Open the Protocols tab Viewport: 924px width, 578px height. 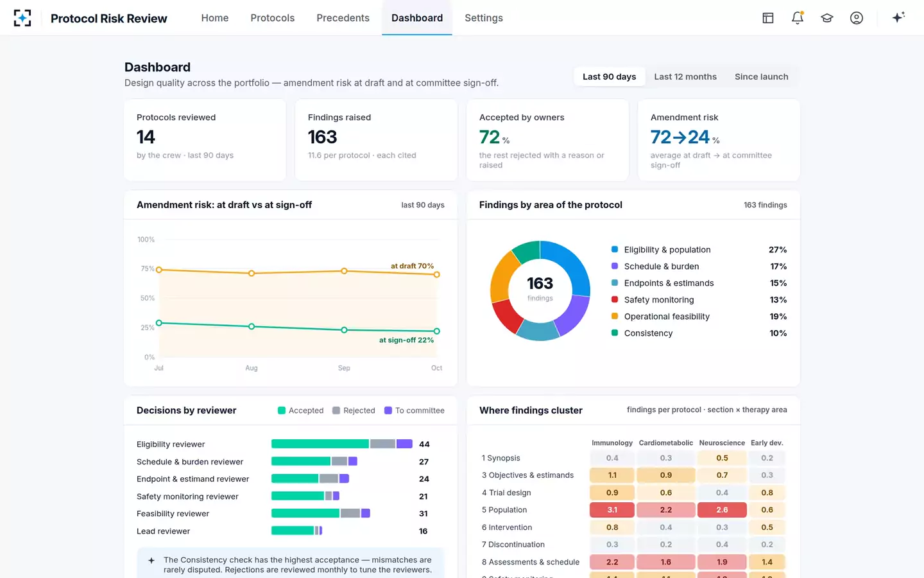(273, 18)
